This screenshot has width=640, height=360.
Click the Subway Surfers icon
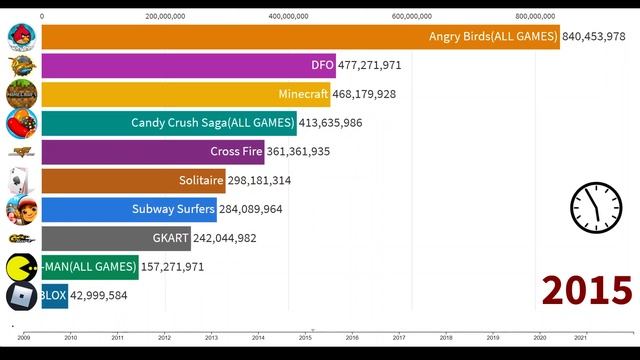click(22, 210)
